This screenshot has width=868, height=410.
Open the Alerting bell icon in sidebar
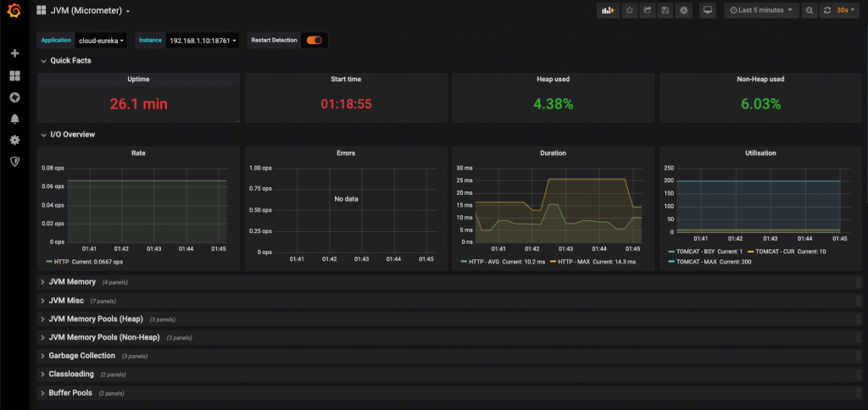[x=15, y=119]
